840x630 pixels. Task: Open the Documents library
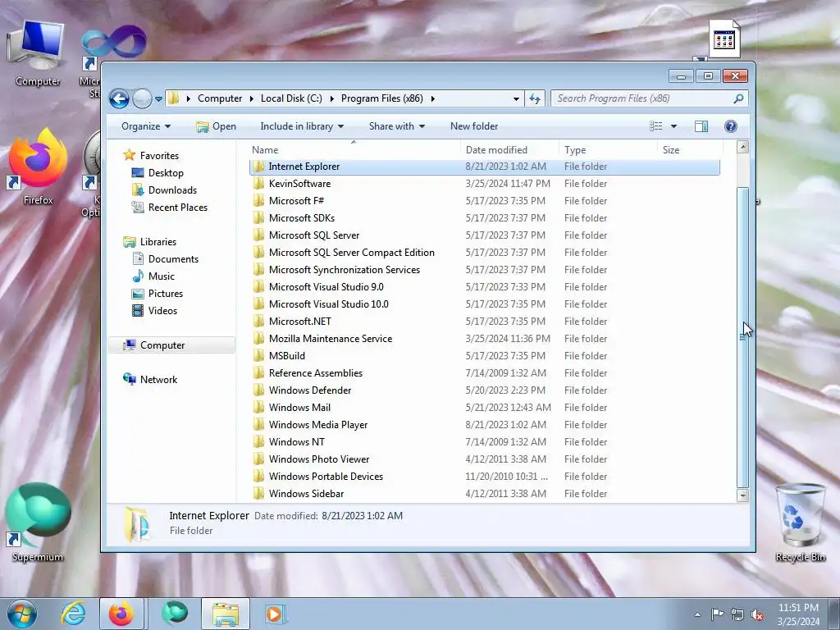coord(173,259)
